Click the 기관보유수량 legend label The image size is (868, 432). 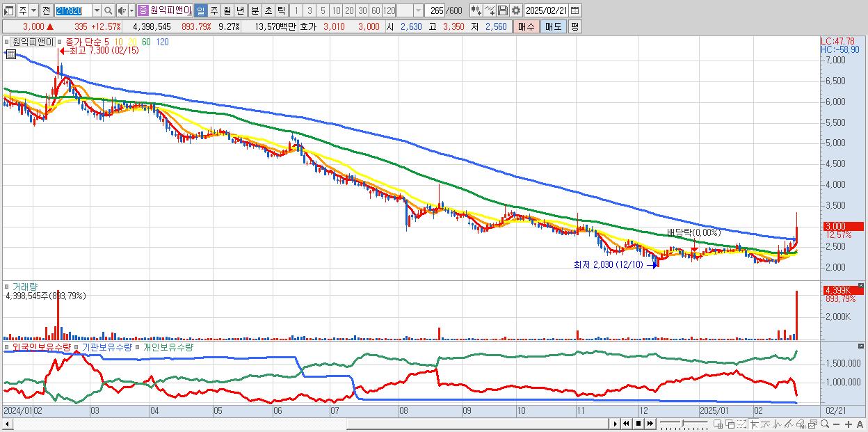(107, 346)
